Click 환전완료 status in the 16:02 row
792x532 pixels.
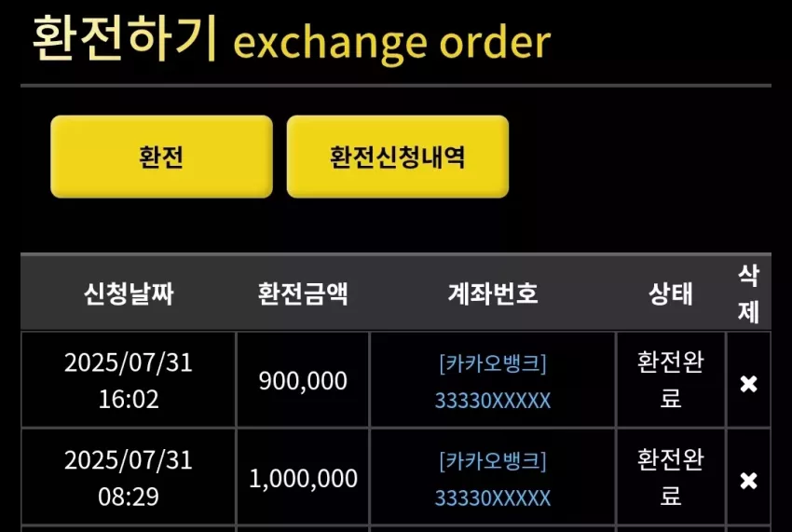671,380
